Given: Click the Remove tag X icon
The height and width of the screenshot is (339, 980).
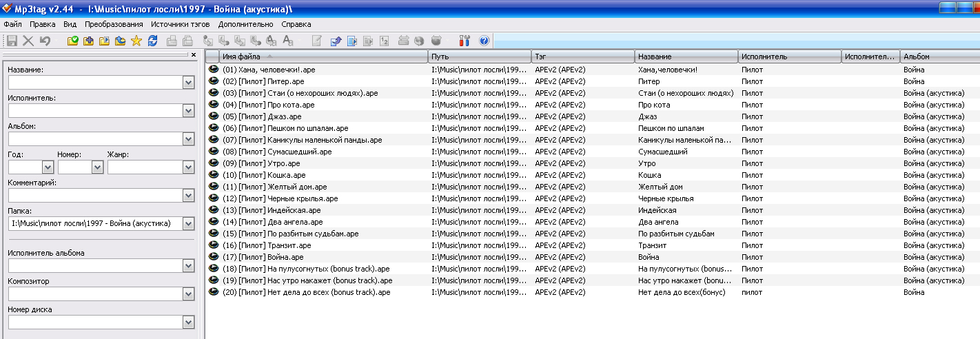Looking at the screenshot, I should click(x=28, y=41).
